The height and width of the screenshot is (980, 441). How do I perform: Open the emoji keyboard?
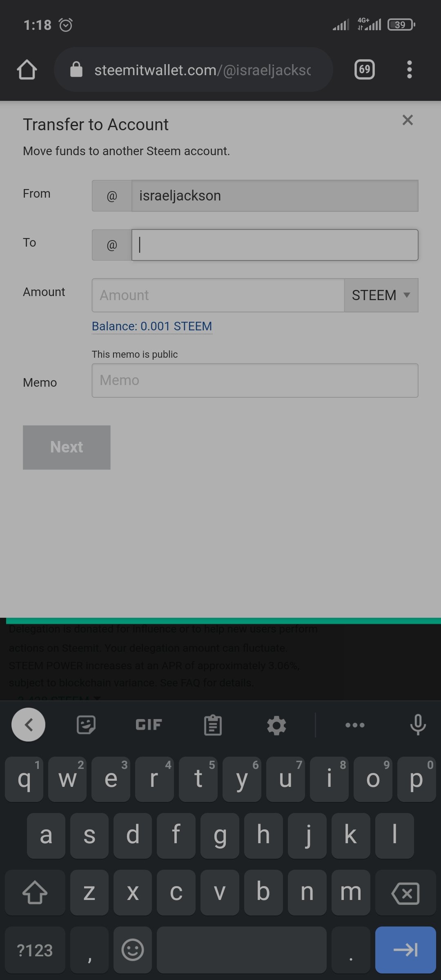pyautogui.click(x=133, y=950)
